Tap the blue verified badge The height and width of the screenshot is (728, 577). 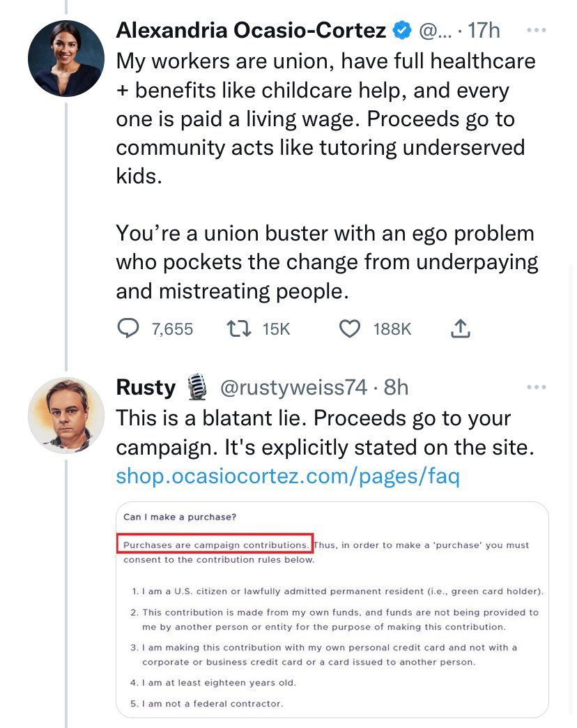(x=402, y=31)
